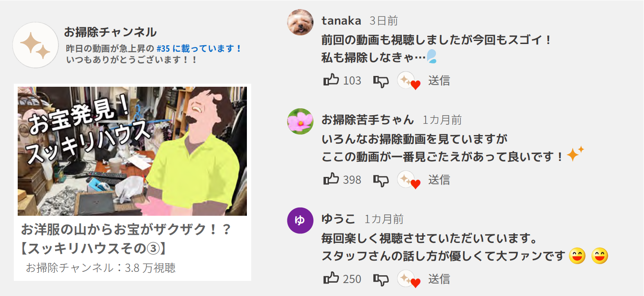Give a creator heart to ゆうこ's comment
The image size is (644, 296).
(409, 279)
